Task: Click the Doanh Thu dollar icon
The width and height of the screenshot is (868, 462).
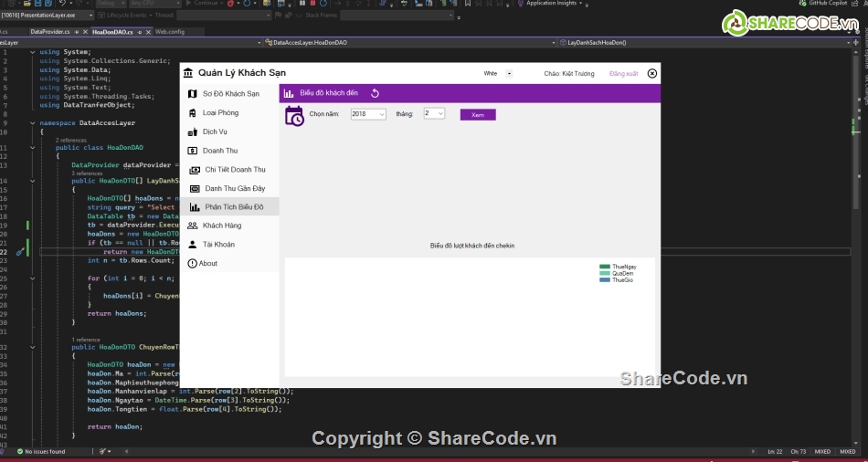Action: pos(192,151)
